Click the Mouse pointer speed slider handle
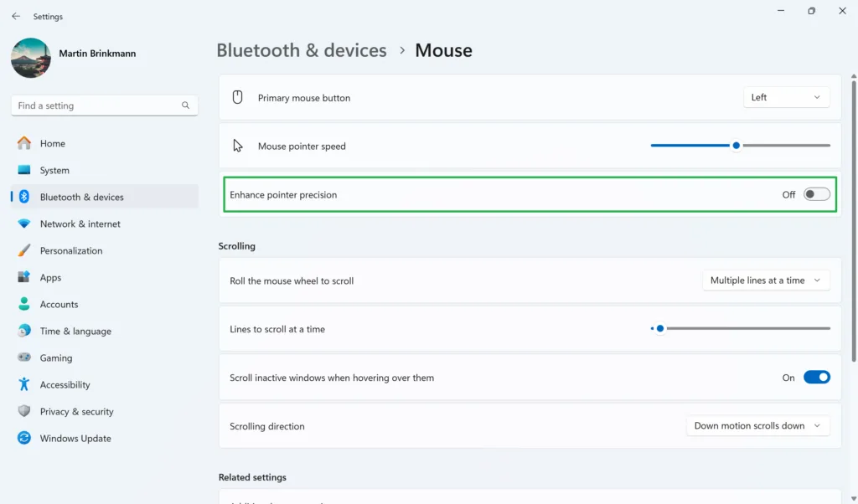 point(736,146)
